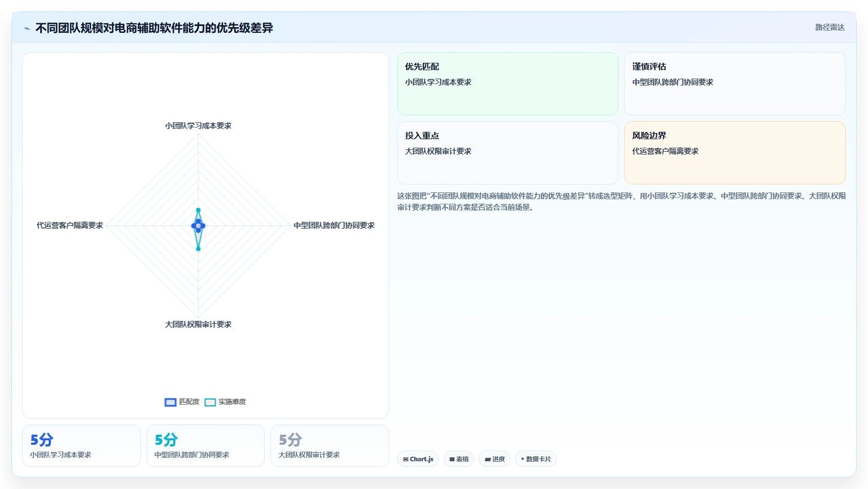Open the 优先匹配 green card
This screenshot has height=489, width=868.
click(508, 84)
